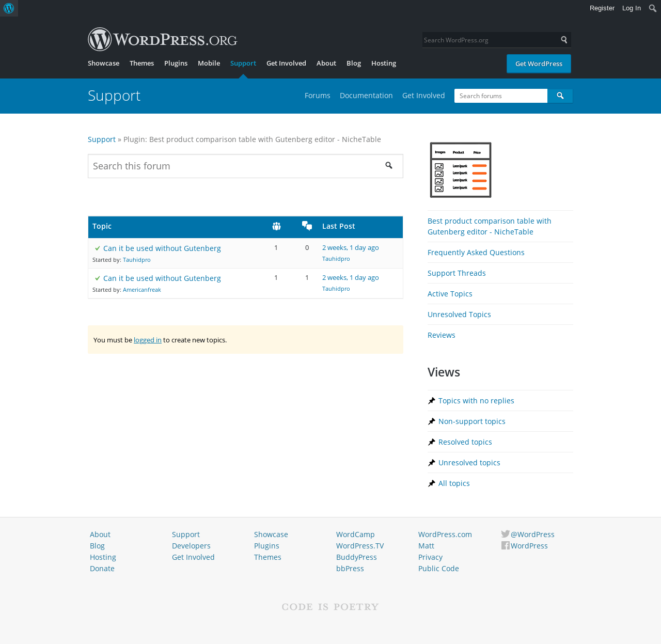The width and height of the screenshot is (661, 644).
Task: Open the Reviews link
Action: click(x=442, y=335)
